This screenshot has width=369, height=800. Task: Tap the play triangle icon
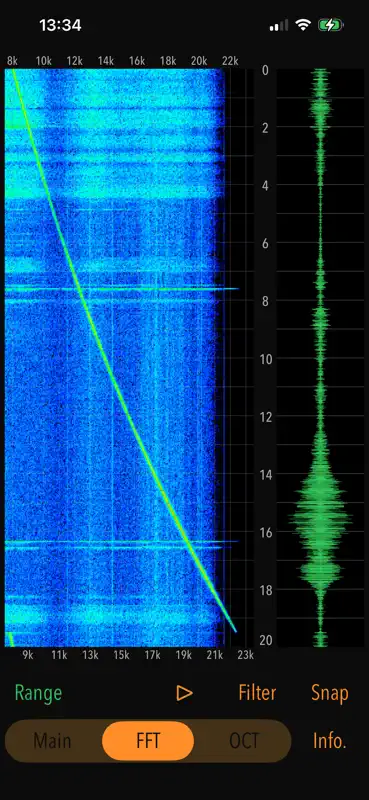(x=184, y=693)
